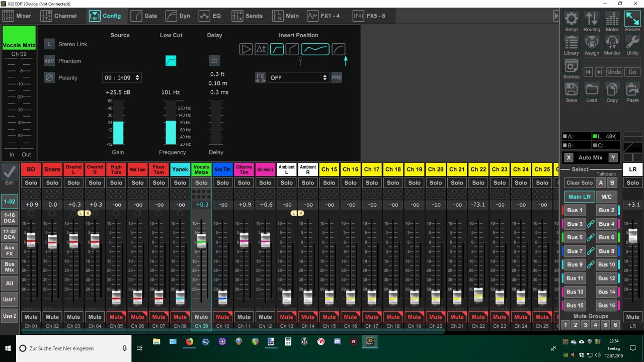Open the Meter bars icon
The image size is (644, 362).
(612, 19)
